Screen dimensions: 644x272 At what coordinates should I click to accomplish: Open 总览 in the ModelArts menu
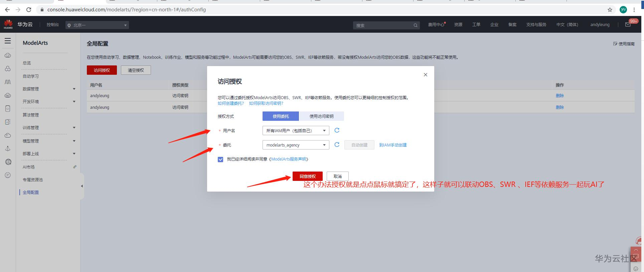click(x=27, y=63)
